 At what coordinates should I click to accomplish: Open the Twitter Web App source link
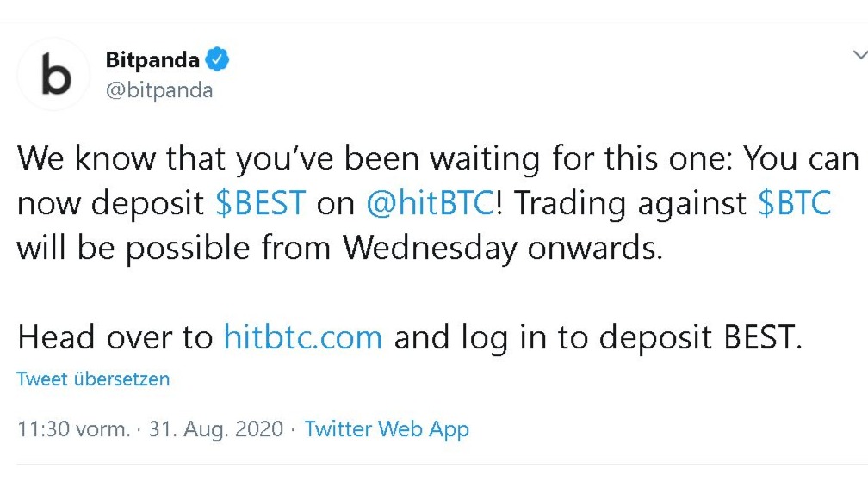click(x=387, y=428)
